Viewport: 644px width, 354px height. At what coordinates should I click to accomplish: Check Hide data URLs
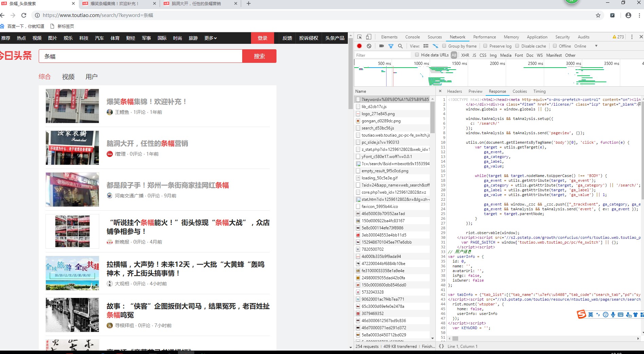tap(417, 55)
